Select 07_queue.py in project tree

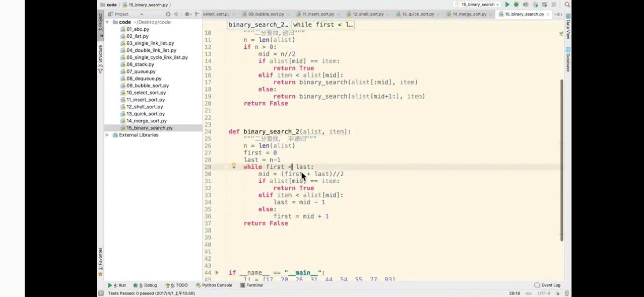141,71
